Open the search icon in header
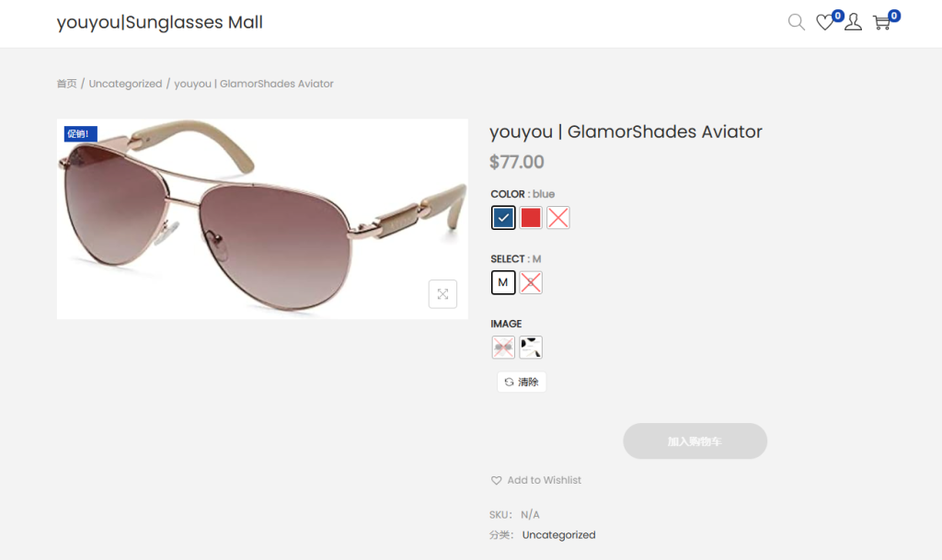942x560 pixels. click(x=796, y=21)
